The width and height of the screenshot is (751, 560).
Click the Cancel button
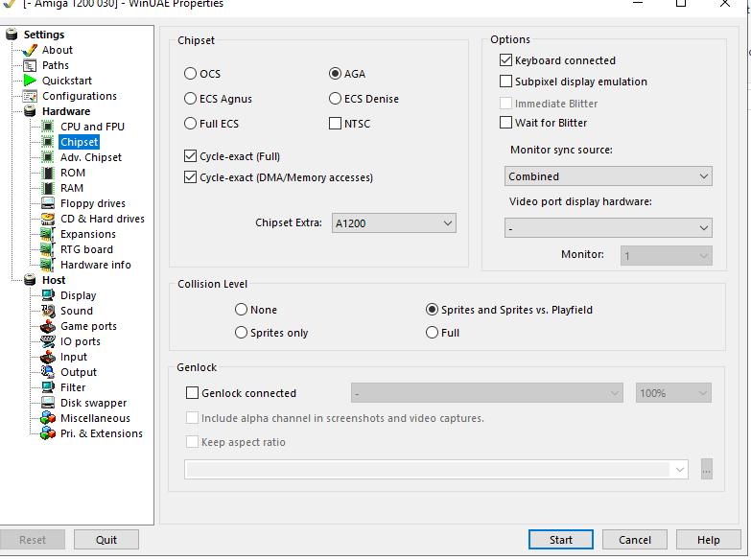click(x=635, y=540)
